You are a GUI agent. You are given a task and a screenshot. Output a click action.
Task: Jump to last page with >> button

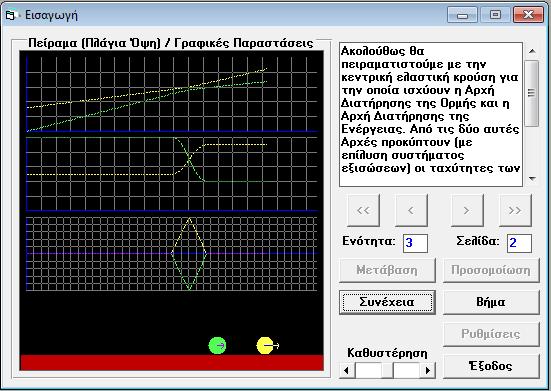(515, 210)
